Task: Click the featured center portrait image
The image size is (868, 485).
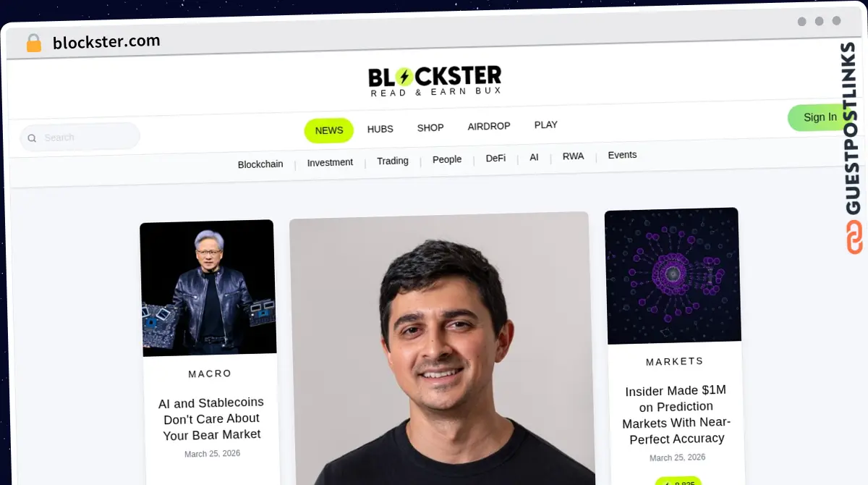Action: click(441, 349)
